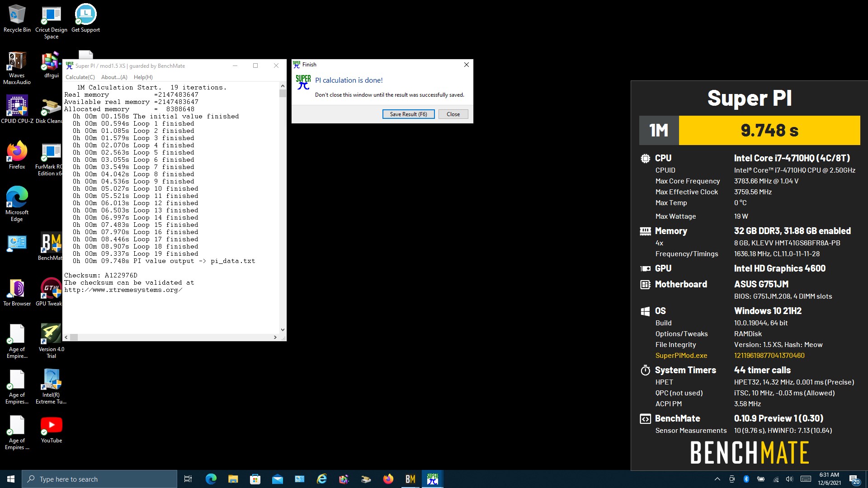Open Mail app from the taskbar
The height and width of the screenshot is (488, 868).
pyautogui.click(x=278, y=479)
